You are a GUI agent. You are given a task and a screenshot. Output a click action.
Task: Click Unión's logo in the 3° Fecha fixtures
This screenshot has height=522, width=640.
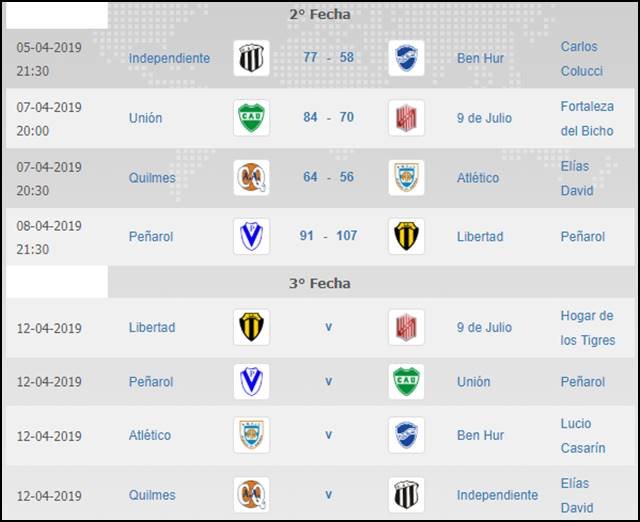pos(406,381)
